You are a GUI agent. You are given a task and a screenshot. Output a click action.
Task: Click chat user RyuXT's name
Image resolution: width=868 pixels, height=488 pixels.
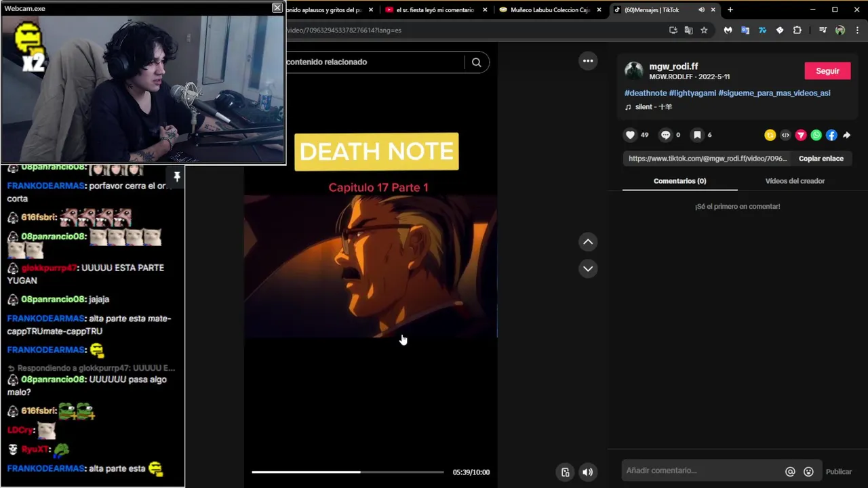click(x=35, y=449)
